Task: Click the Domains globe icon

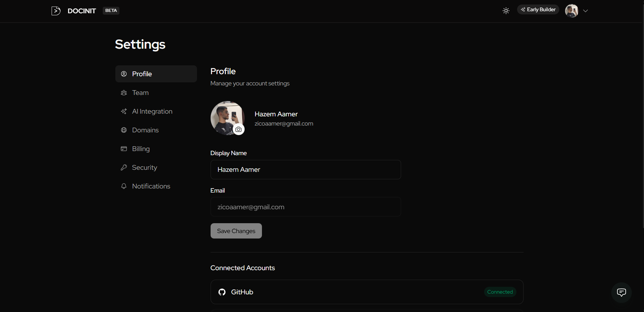Action: click(x=124, y=130)
